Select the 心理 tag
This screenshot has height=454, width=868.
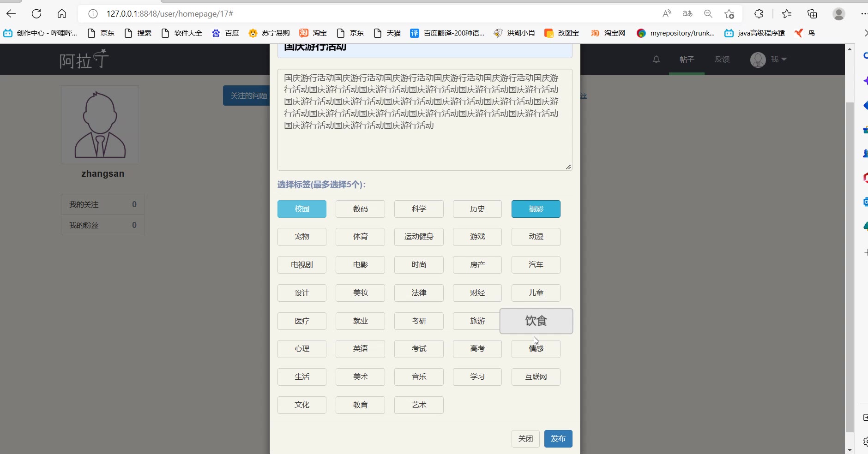tap(302, 349)
